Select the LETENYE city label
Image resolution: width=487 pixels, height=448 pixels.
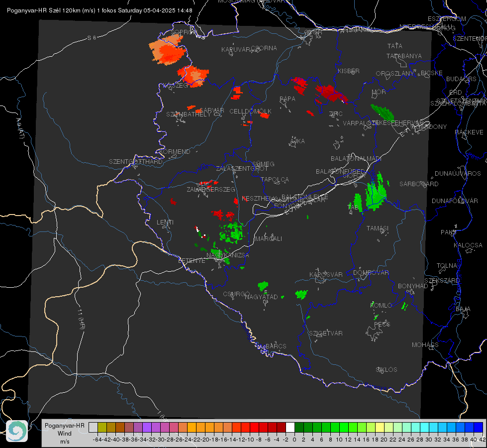192,260
